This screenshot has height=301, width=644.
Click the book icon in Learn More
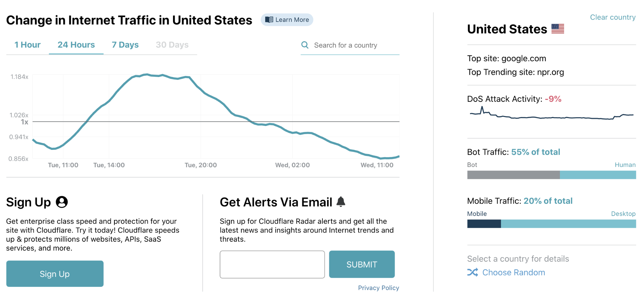(x=269, y=20)
